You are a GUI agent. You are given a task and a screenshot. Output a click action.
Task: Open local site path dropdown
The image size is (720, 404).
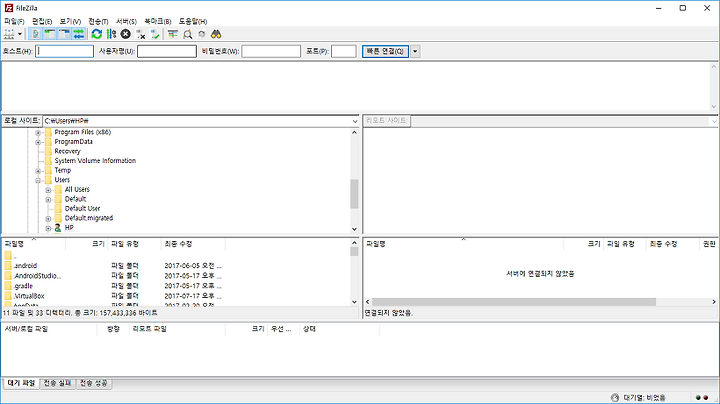tap(355, 121)
